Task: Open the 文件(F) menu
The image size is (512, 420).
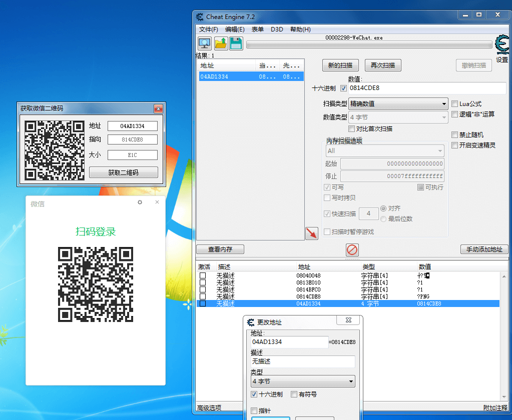Action: click(208, 29)
